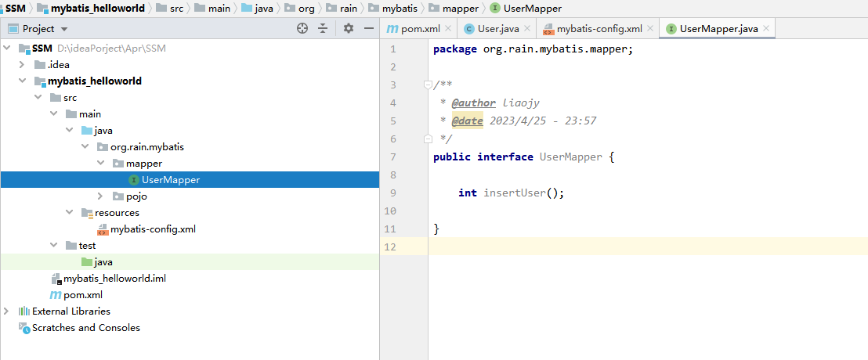Click the Javadoc end fold marker at line 6
This screenshot has height=360, width=868.
point(428,139)
